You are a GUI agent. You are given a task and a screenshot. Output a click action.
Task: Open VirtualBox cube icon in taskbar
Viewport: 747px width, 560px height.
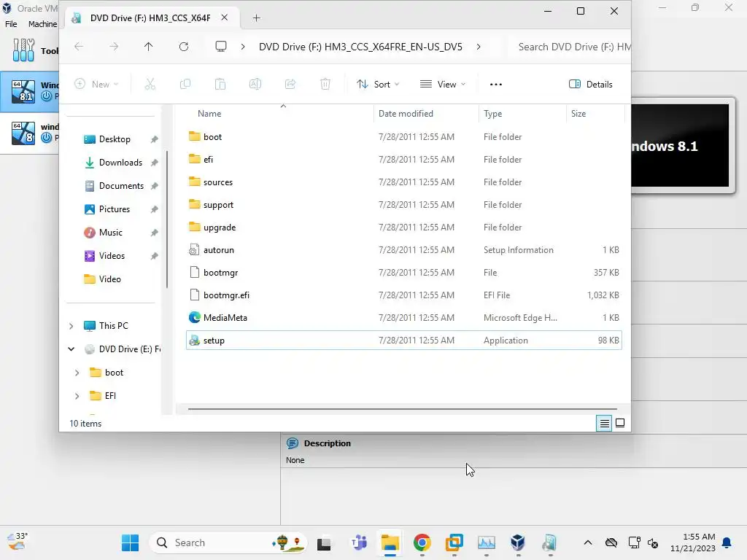point(518,542)
